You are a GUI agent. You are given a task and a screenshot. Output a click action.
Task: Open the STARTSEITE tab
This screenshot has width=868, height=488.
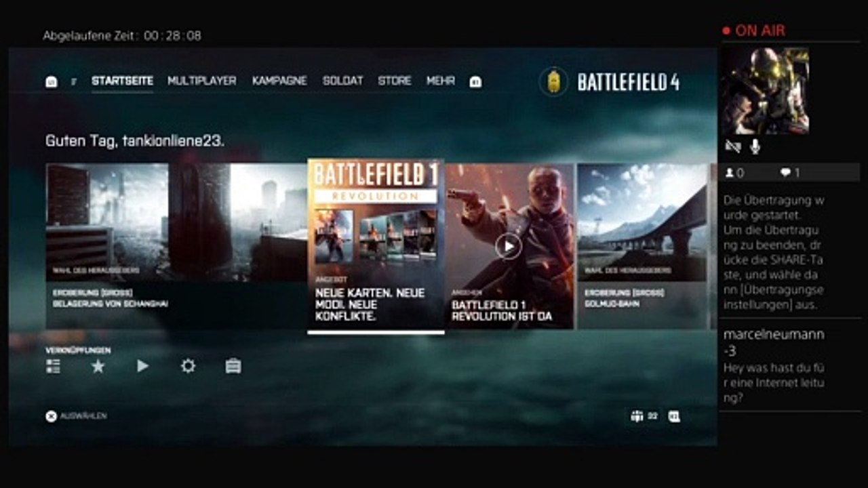click(x=123, y=81)
